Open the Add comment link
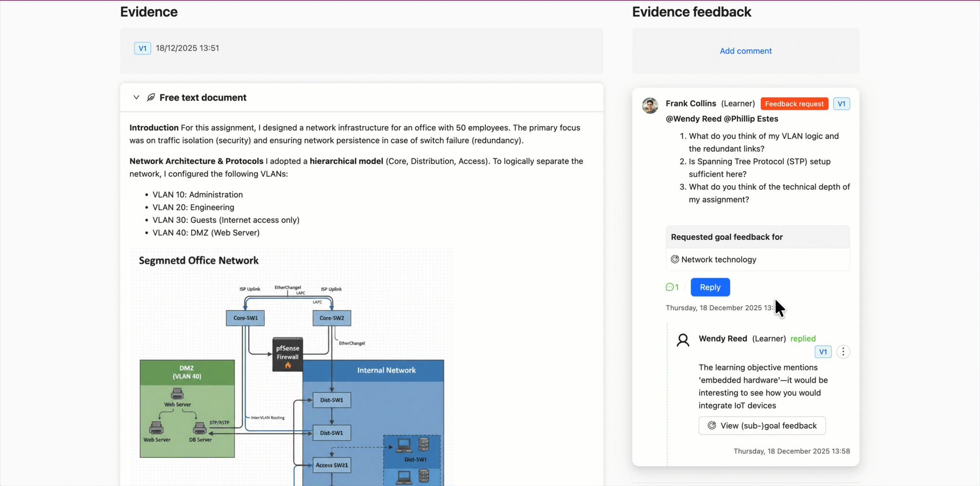Image resolution: width=980 pixels, height=486 pixels. click(x=745, y=51)
